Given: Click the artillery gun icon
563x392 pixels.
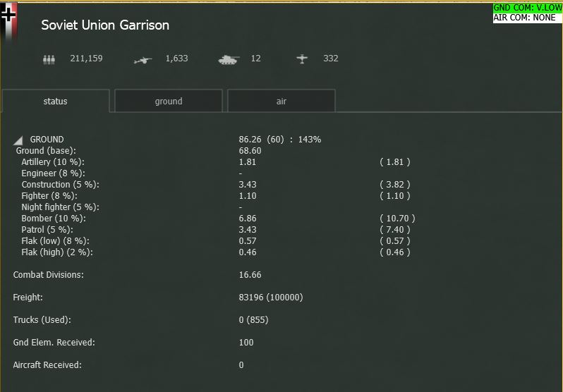Looking at the screenshot, I should click(x=143, y=61).
